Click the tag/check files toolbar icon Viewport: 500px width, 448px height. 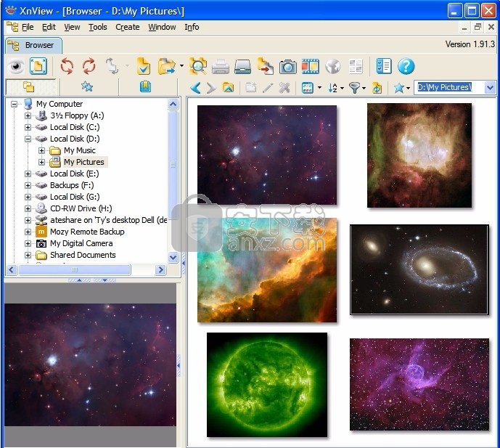(143, 66)
